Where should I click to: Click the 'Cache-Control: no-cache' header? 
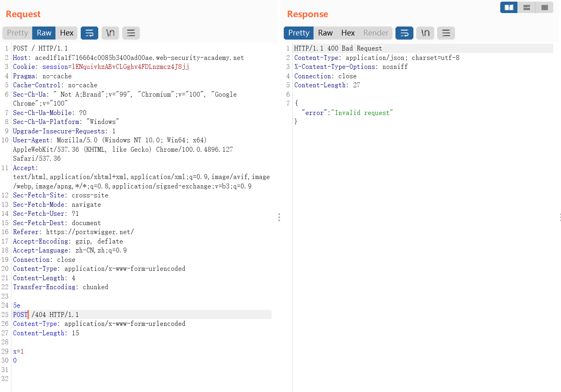coord(55,85)
